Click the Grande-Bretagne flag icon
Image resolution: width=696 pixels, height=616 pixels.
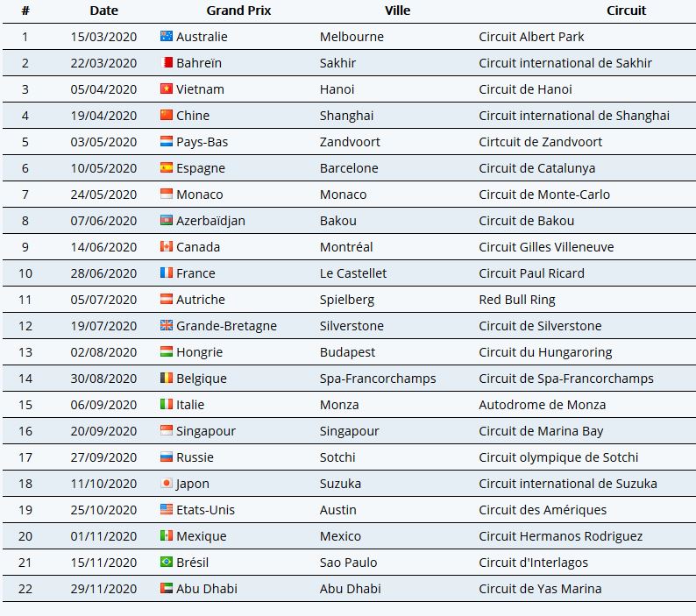click(167, 325)
